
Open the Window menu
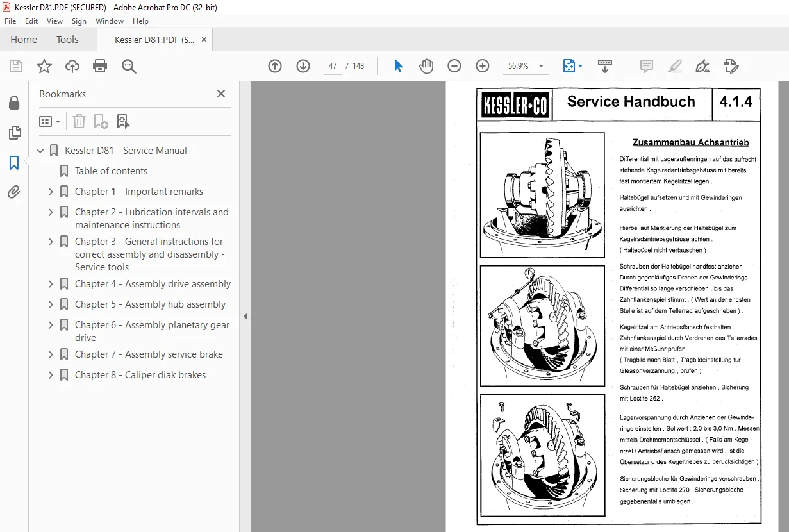pyautogui.click(x=110, y=21)
